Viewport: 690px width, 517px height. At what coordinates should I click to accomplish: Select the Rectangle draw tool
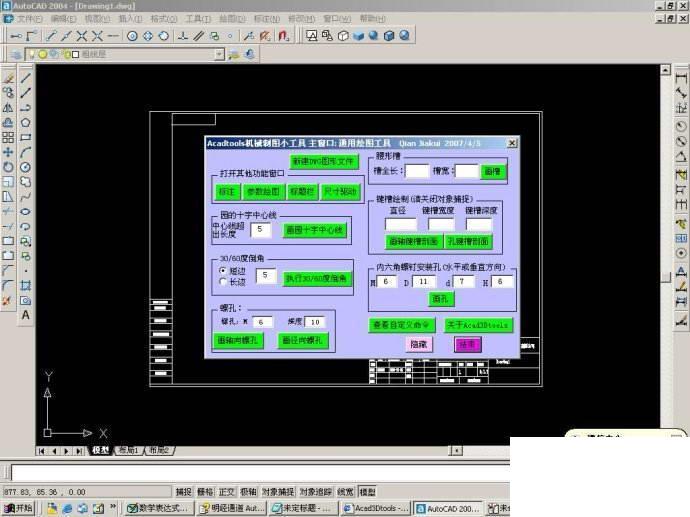click(x=26, y=138)
